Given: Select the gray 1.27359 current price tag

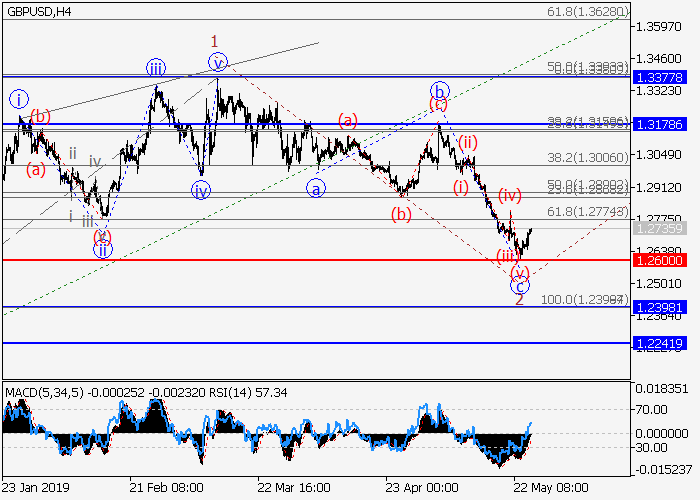Looking at the screenshot, I should 659,228.
